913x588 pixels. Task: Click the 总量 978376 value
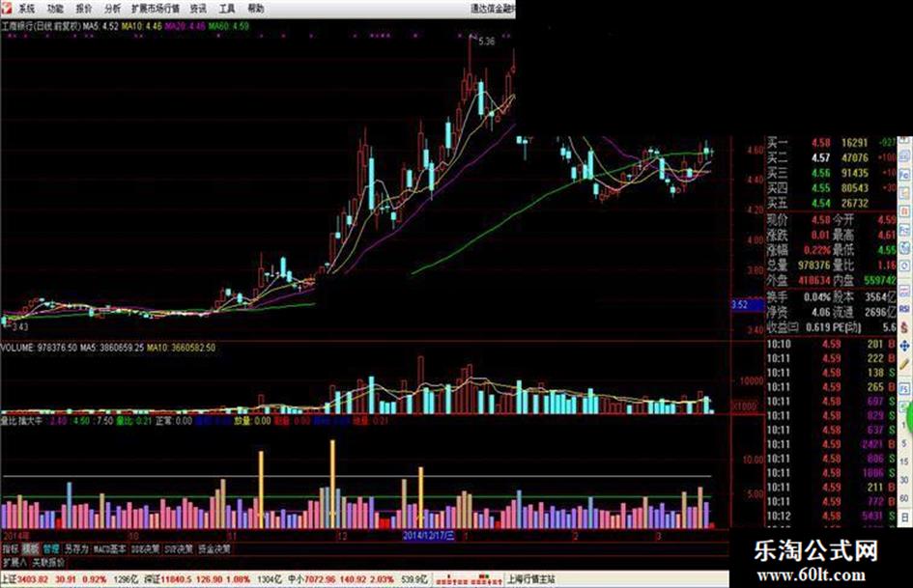[x=813, y=266]
